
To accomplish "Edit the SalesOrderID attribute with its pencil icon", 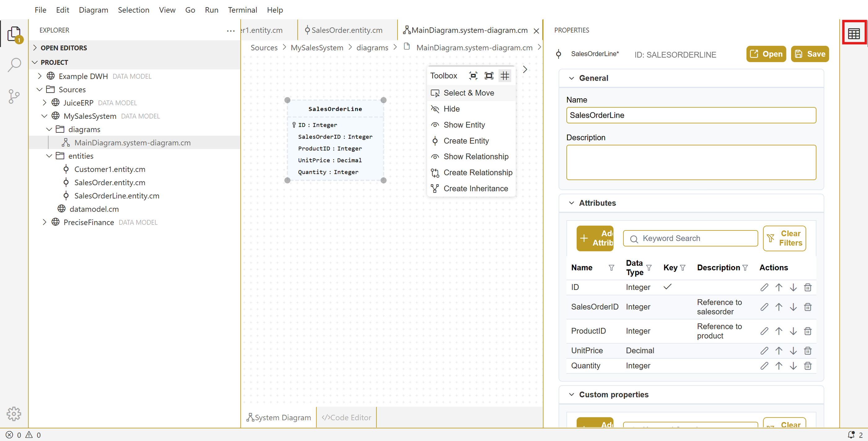I will click(x=764, y=307).
